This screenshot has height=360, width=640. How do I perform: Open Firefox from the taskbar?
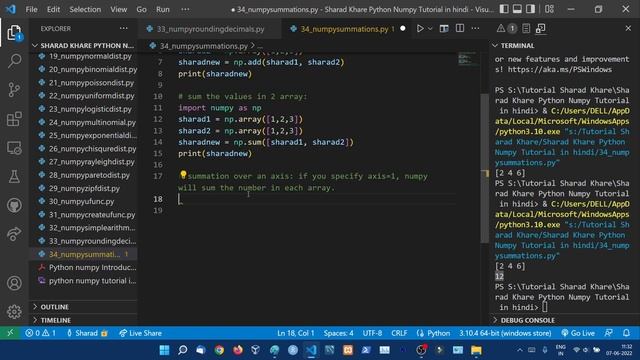tap(238, 350)
